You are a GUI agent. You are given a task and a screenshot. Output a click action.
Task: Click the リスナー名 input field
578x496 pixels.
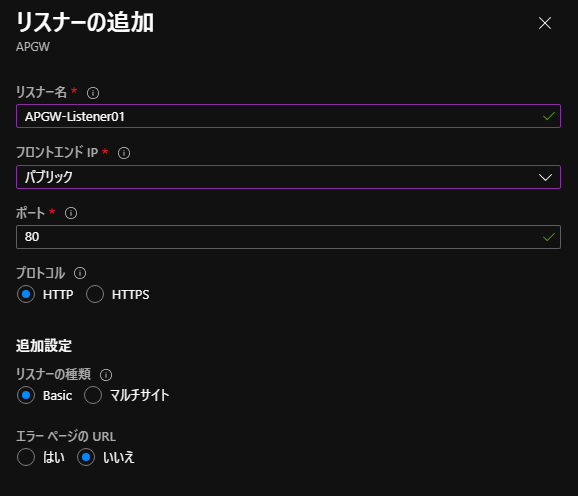click(x=288, y=116)
